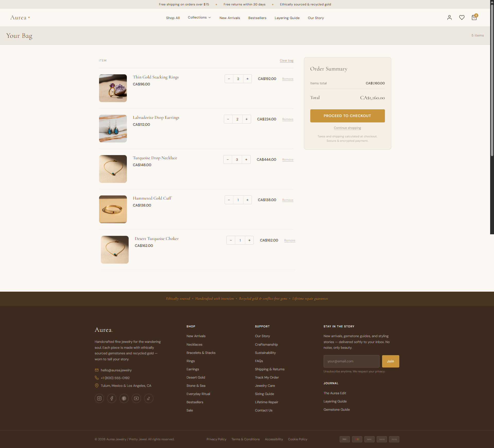Screen dimensions: 494x448
Task: Open the shopping bag icon
Action: pyautogui.click(x=474, y=17)
